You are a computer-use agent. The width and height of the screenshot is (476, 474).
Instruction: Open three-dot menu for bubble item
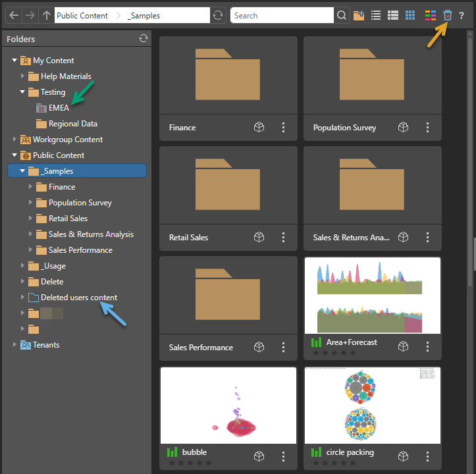tap(283, 456)
